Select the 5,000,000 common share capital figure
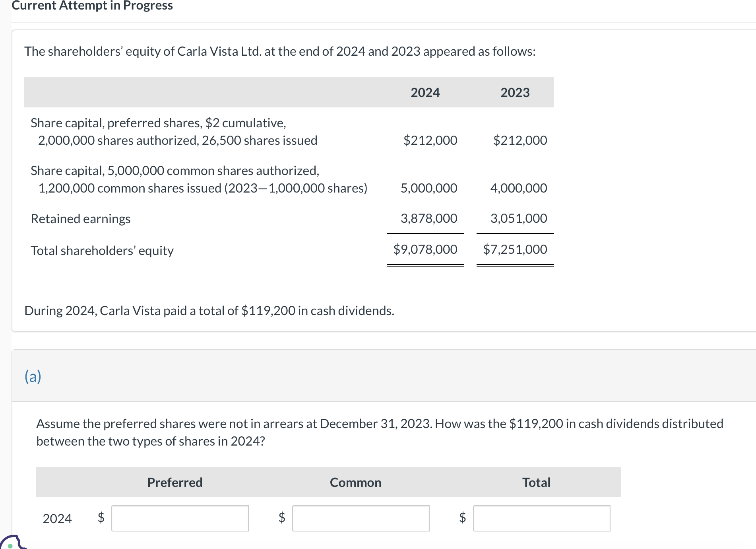 point(428,188)
